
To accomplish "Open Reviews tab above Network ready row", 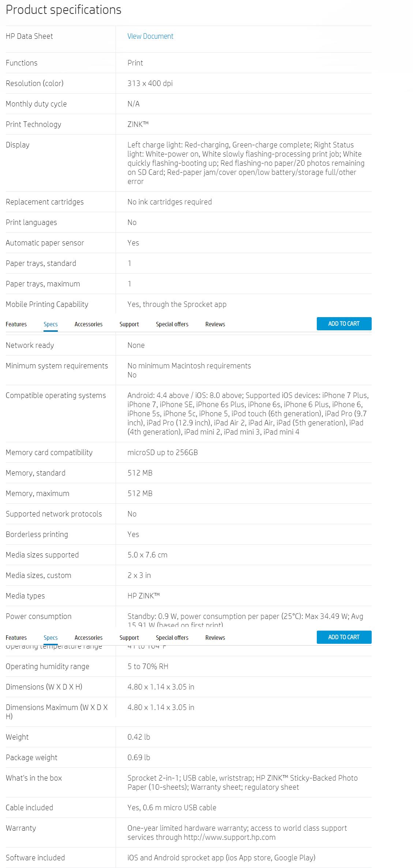I will point(215,324).
